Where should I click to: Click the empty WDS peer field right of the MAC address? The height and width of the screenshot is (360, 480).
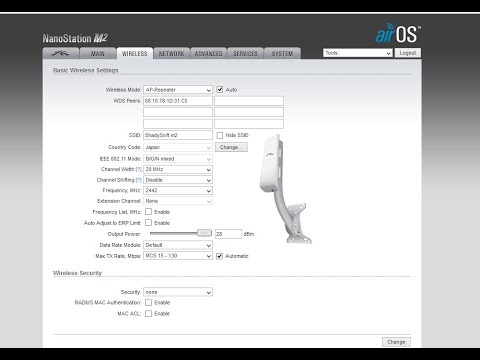249,101
